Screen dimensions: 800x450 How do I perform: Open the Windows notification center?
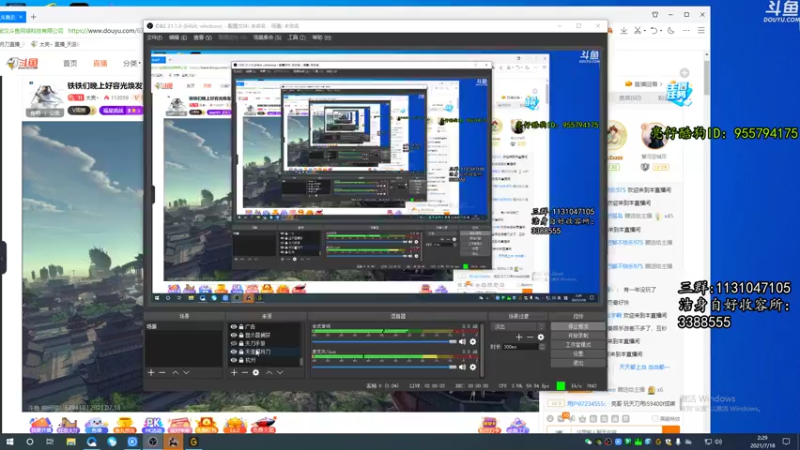tap(786, 442)
